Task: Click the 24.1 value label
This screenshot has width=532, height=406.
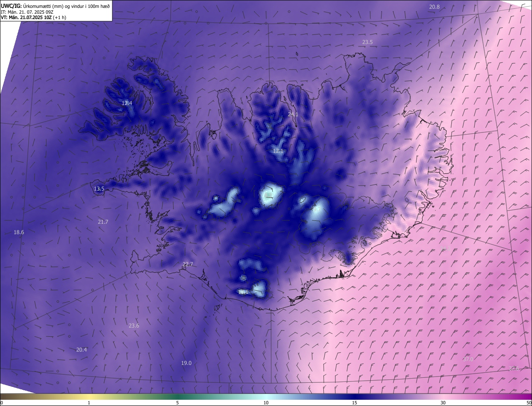Action: tap(293, 114)
